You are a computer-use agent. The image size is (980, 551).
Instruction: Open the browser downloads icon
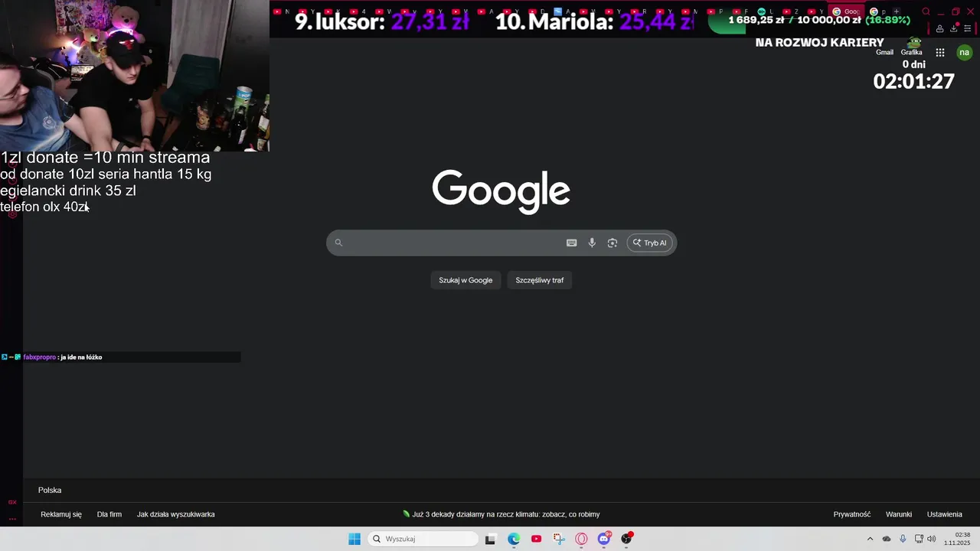click(x=954, y=29)
